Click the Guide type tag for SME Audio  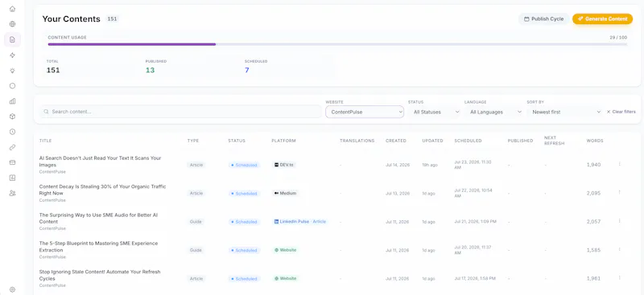click(196, 222)
